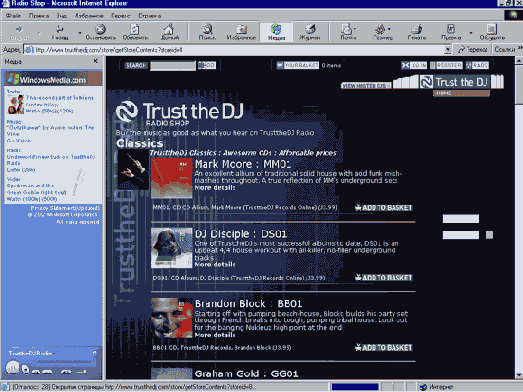The image size is (523, 392).
Task: Close the Медиа side panel
Action: click(x=96, y=61)
